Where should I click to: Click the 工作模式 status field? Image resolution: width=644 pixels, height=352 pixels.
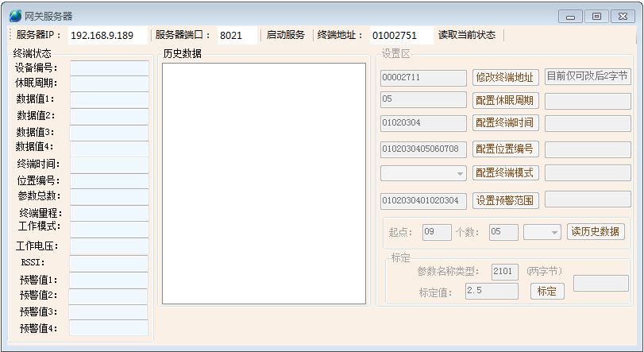(x=110, y=229)
